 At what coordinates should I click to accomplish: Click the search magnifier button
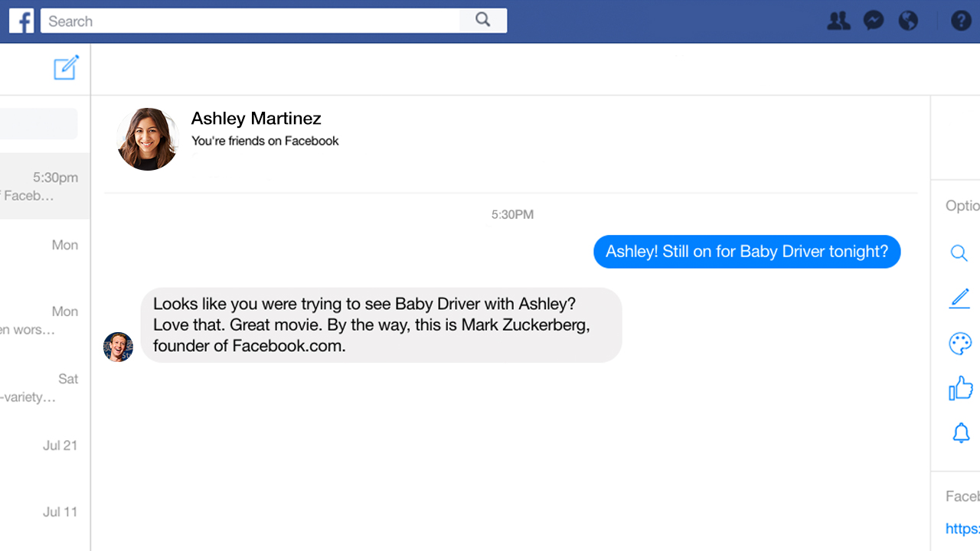[x=483, y=21]
